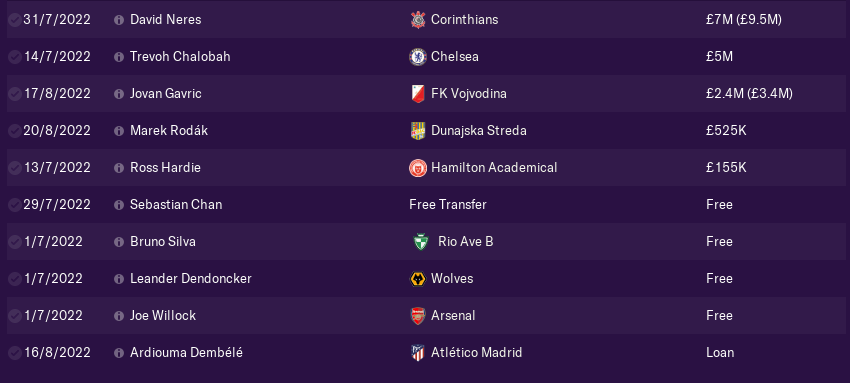The width and height of the screenshot is (850, 383).
Task: Open the info icon for Marek Rodák
Action: [119, 131]
